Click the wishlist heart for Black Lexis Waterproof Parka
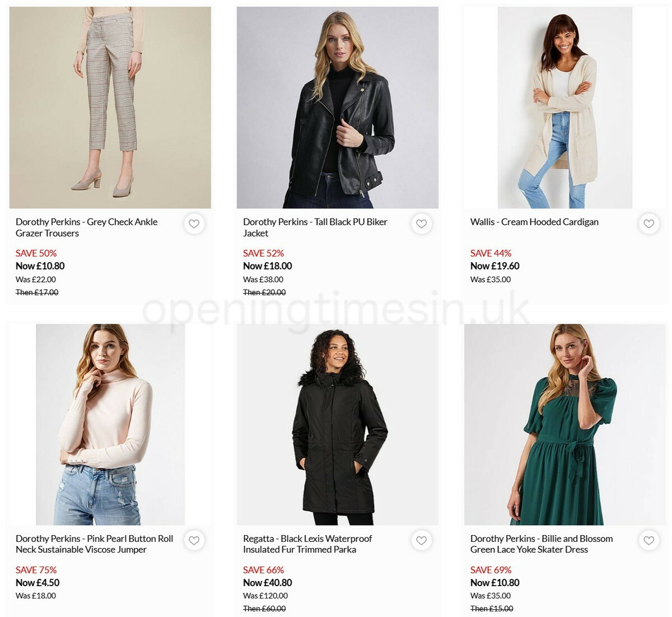Viewport: 672px width, 617px height. coord(422,540)
